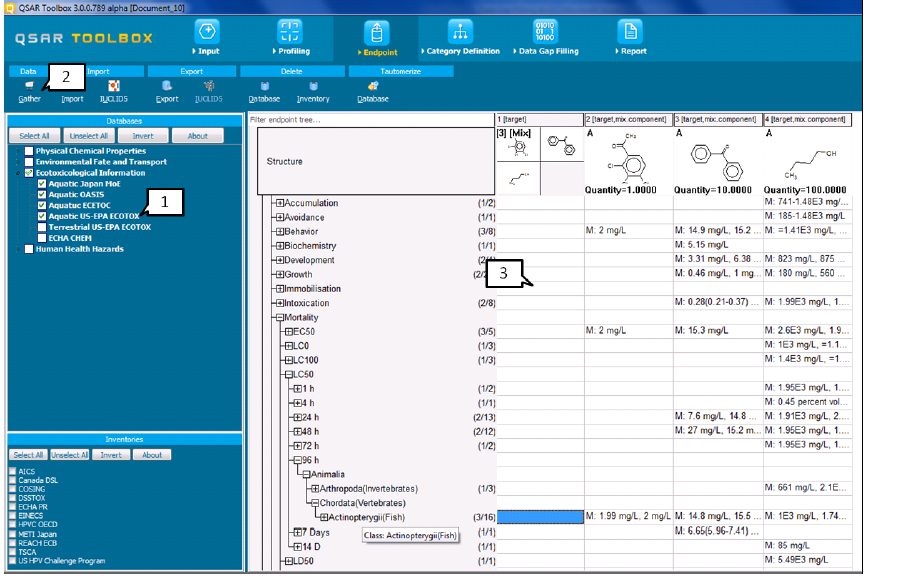Collapse the LC50 node
Viewport: 905px width, 576px height.
289,375
